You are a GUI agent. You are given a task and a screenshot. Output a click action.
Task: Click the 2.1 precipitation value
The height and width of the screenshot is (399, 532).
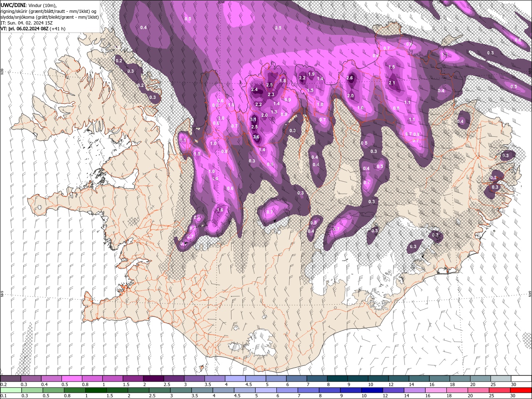(392, 83)
